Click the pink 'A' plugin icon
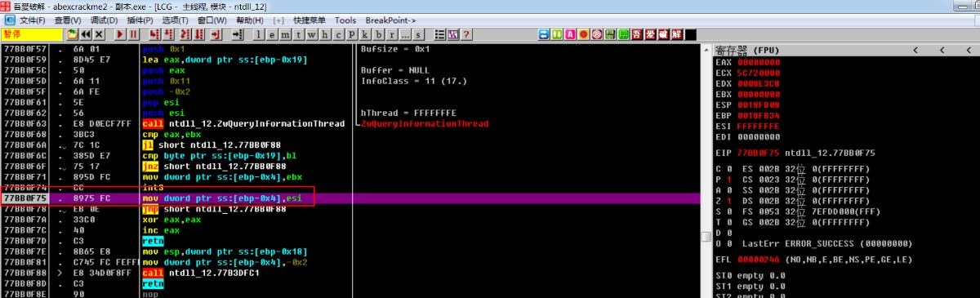The height and width of the screenshot is (298, 980). (x=570, y=33)
